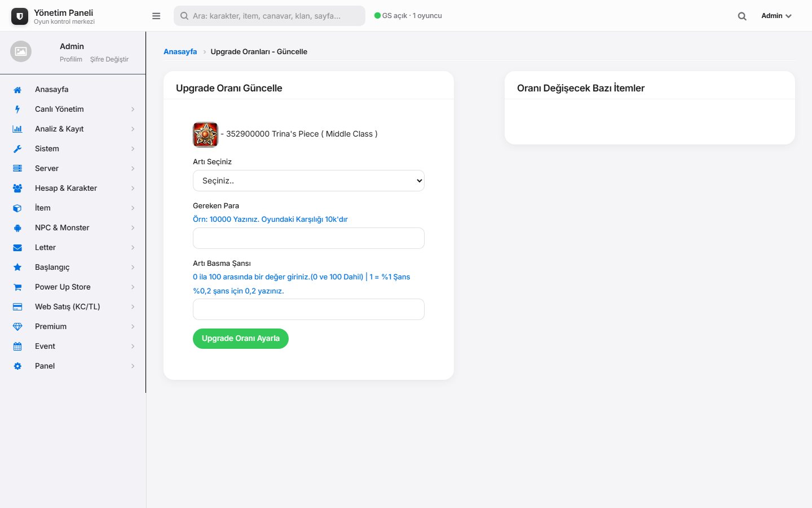Click the Upgrade Oranı Ayarla button
This screenshot has width=812, height=508.
pyautogui.click(x=241, y=339)
